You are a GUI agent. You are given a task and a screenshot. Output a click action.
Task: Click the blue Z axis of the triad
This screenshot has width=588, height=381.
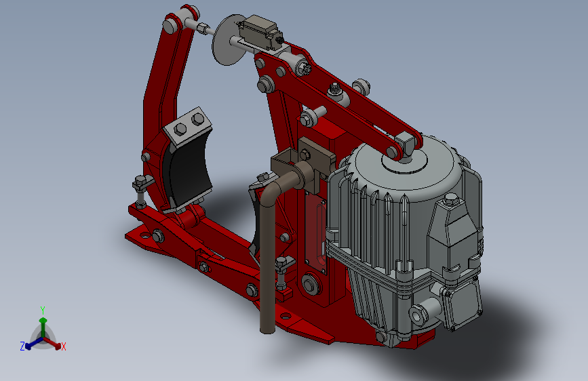click(33, 344)
